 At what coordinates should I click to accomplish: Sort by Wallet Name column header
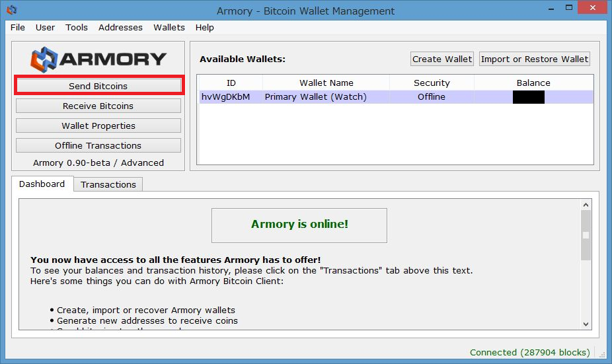pyautogui.click(x=326, y=83)
